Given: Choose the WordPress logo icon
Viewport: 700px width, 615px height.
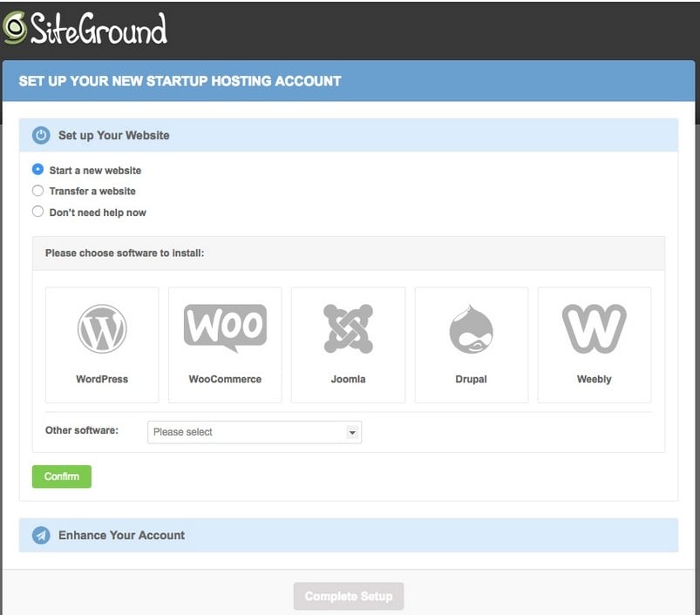Looking at the screenshot, I should point(102,328).
